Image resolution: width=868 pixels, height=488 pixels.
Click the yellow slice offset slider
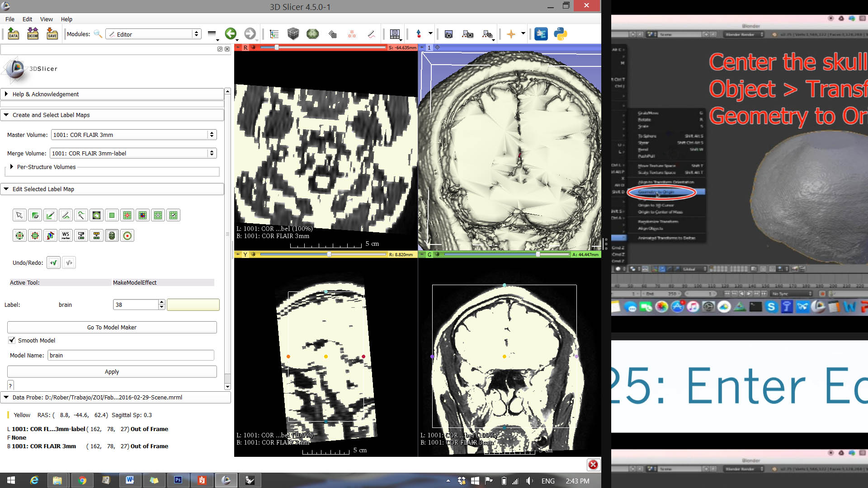tap(323, 254)
